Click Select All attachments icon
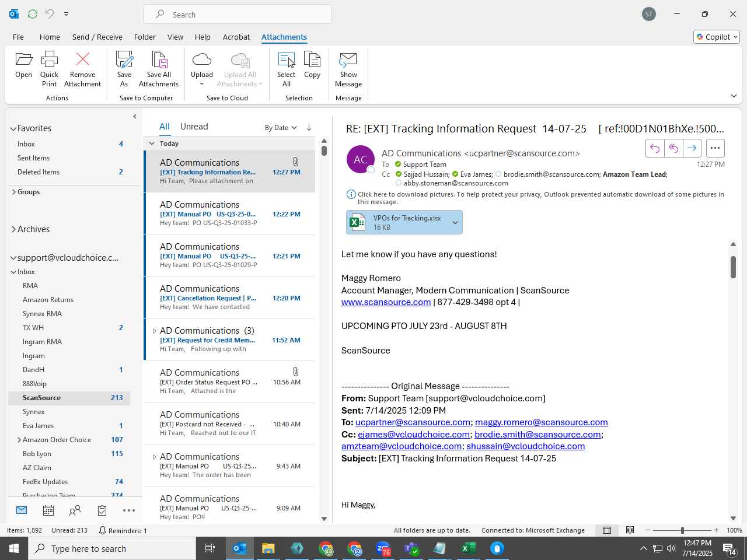The height and width of the screenshot is (560, 747). pyautogui.click(x=286, y=69)
